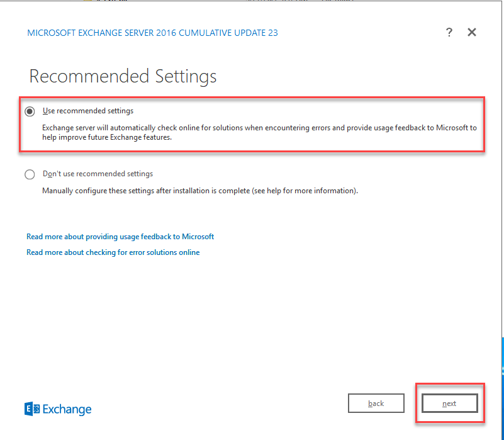Click the help question mark icon
Image resolution: width=504 pixels, height=440 pixels.
click(449, 33)
